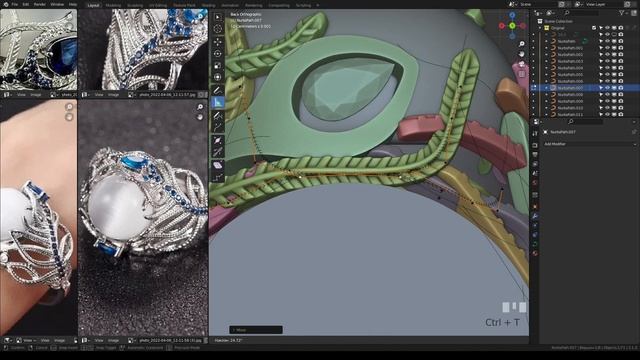The height and width of the screenshot is (360, 640).
Task: Select the curve Draw tool
Action: click(218, 116)
